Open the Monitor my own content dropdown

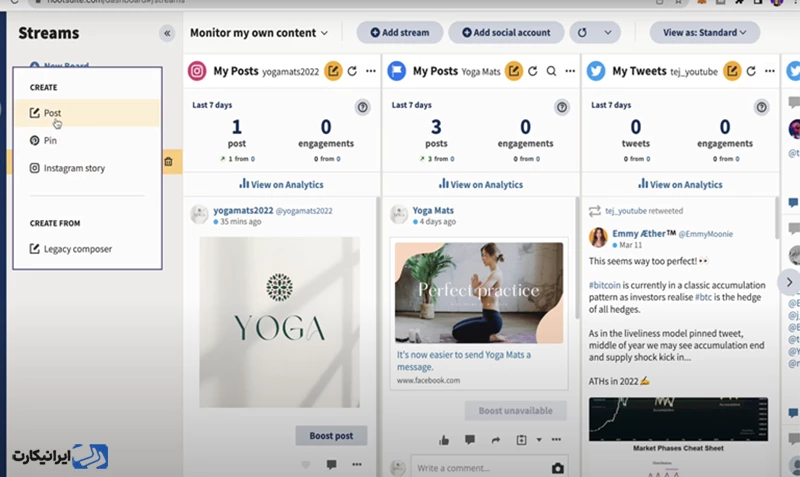click(x=259, y=33)
